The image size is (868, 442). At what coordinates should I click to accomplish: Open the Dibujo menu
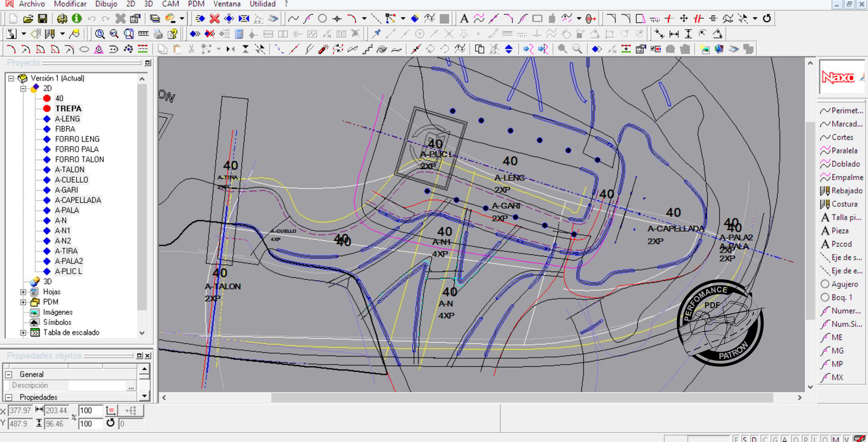(x=106, y=3)
